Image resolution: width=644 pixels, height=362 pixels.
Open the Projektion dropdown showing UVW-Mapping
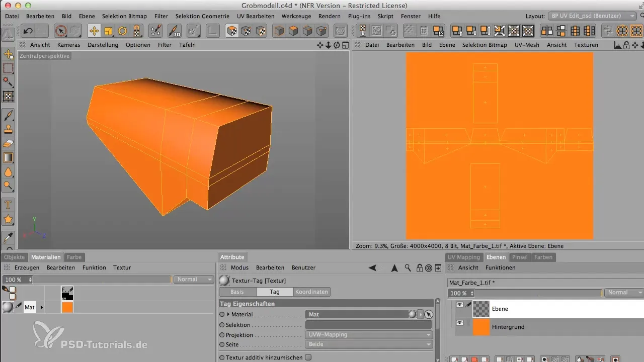coord(369,334)
